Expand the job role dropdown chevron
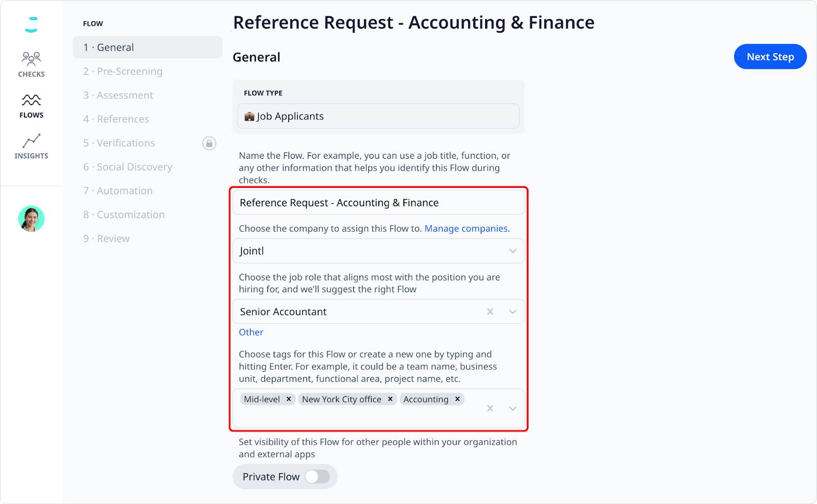 tap(513, 311)
